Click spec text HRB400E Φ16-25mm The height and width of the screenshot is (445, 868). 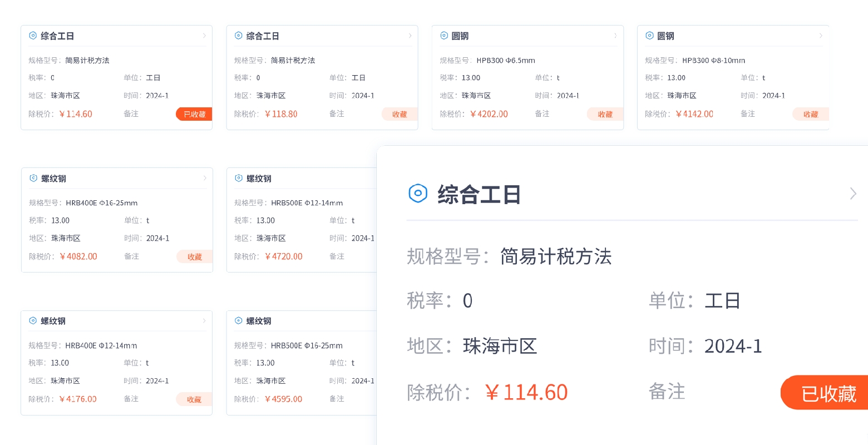click(x=102, y=203)
